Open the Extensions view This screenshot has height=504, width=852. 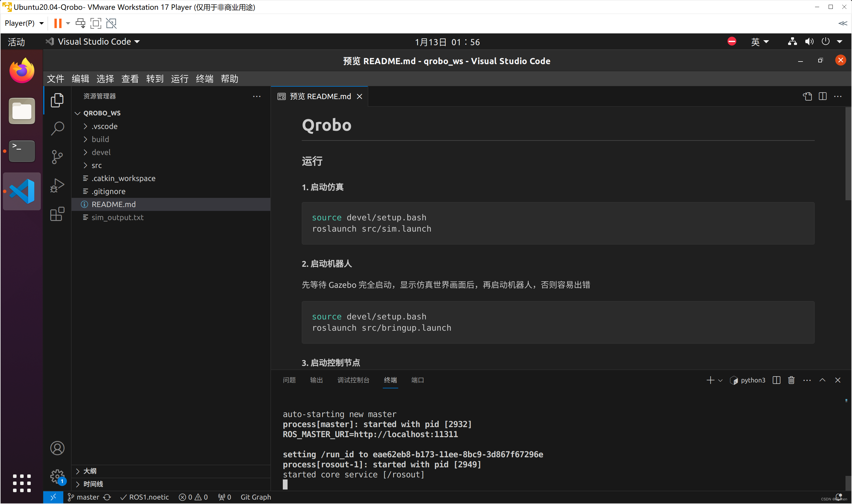[57, 214]
